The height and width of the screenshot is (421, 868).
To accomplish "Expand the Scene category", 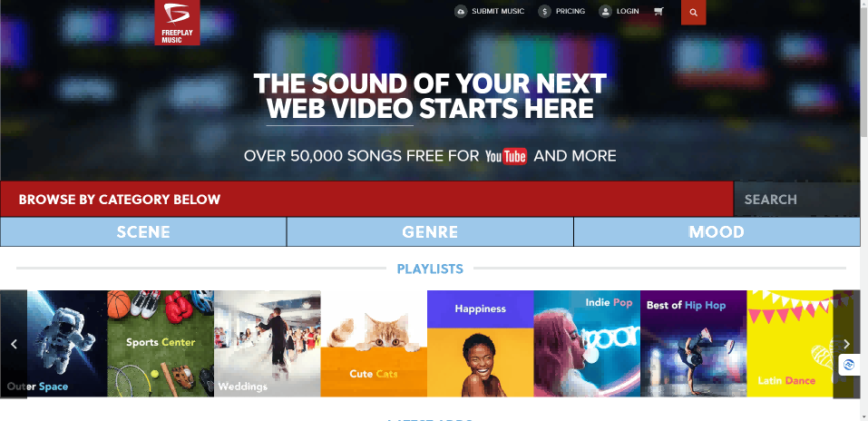I will (x=143, y=231).
